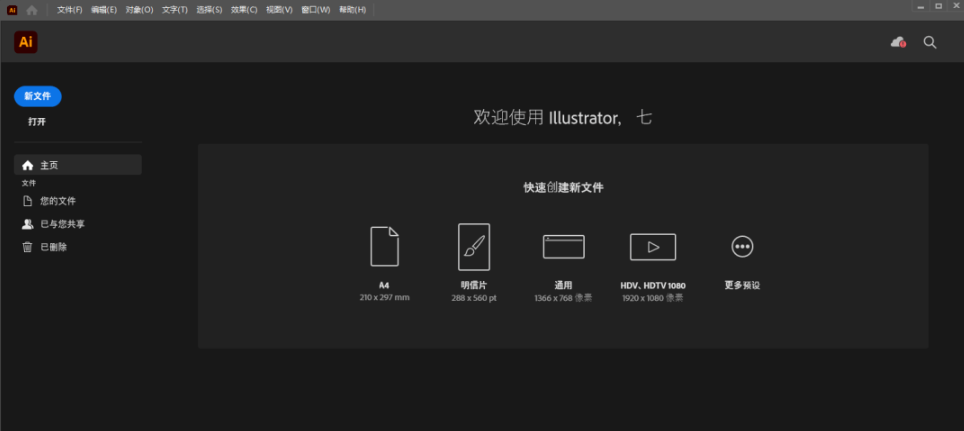Open the 效果(C) menu
964x431 pixels.
244,9
